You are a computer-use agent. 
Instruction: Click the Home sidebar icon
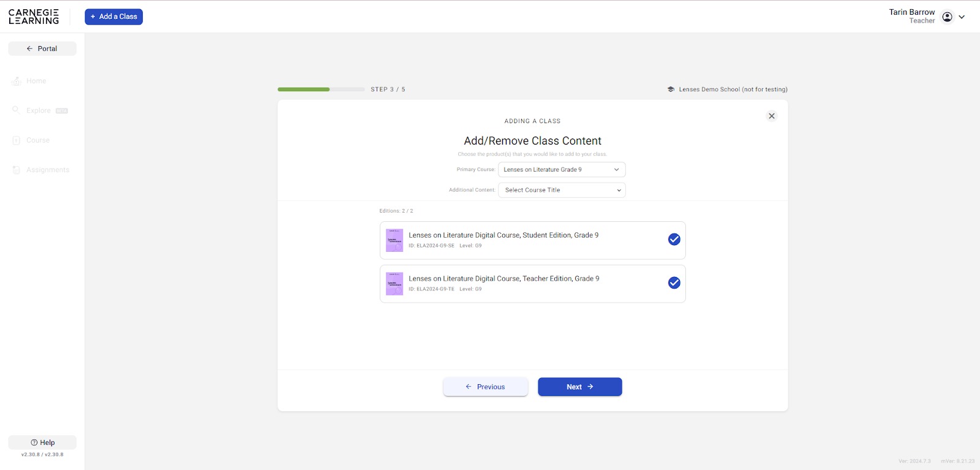pyautogui.click(x=17, y=81)
